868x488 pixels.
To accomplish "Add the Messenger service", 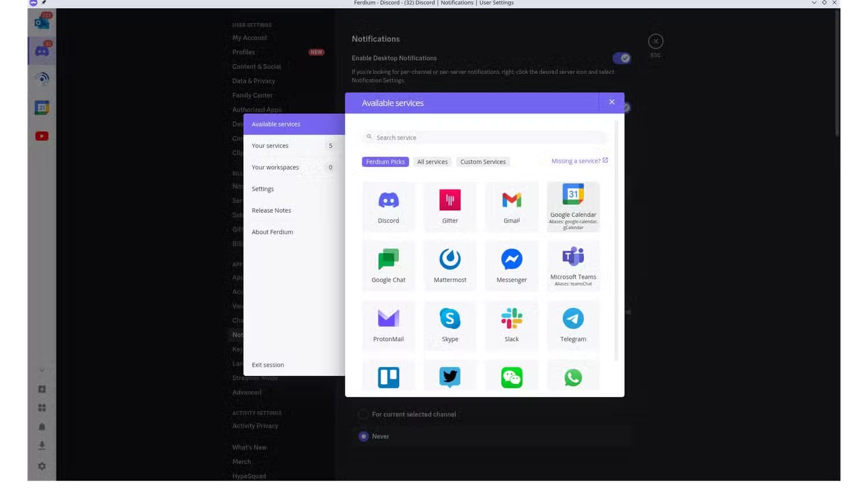I will 512,266.
